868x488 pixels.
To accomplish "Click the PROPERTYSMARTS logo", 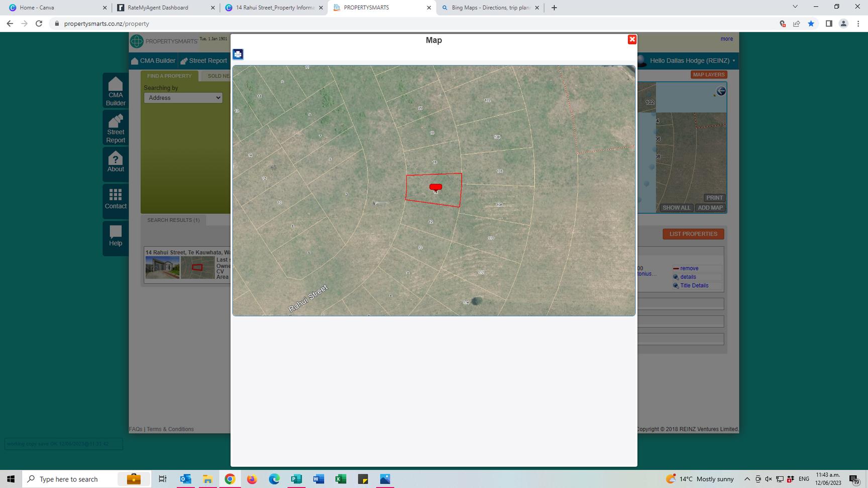I will [x=164, y=41].
